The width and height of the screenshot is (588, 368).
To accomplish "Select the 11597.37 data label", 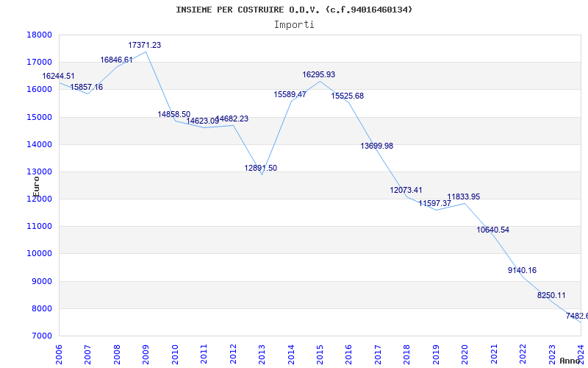I will pyautogui.click(x=435, y=204).
